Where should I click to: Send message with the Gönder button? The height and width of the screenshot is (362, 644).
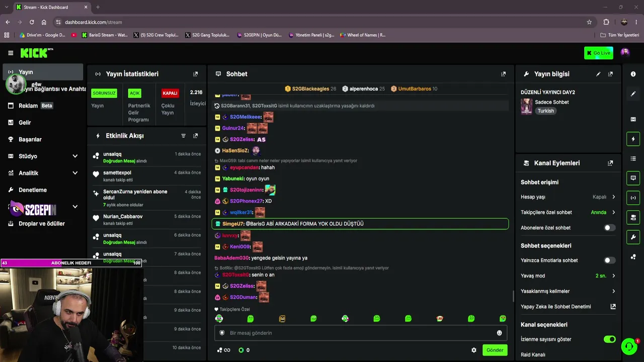pos(495,350)
